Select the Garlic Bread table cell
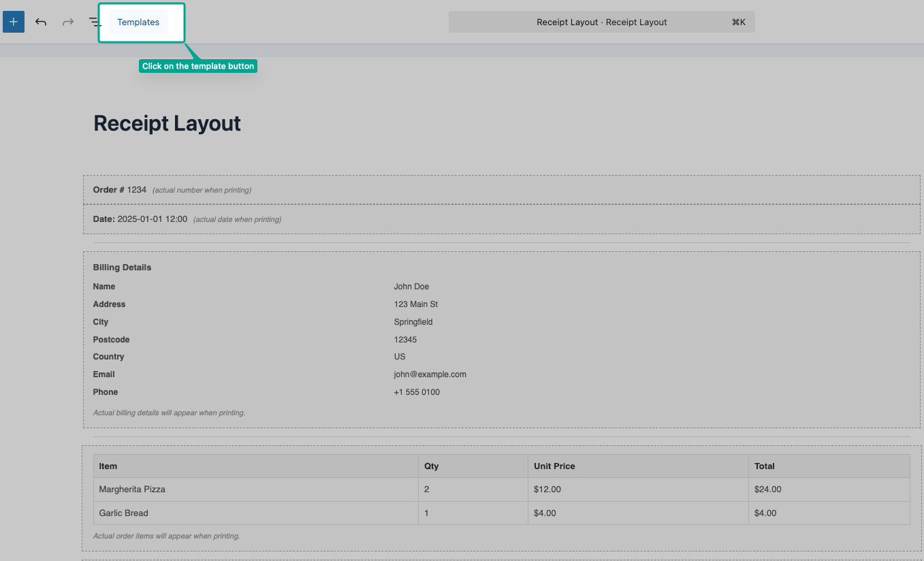 [123, 513]
